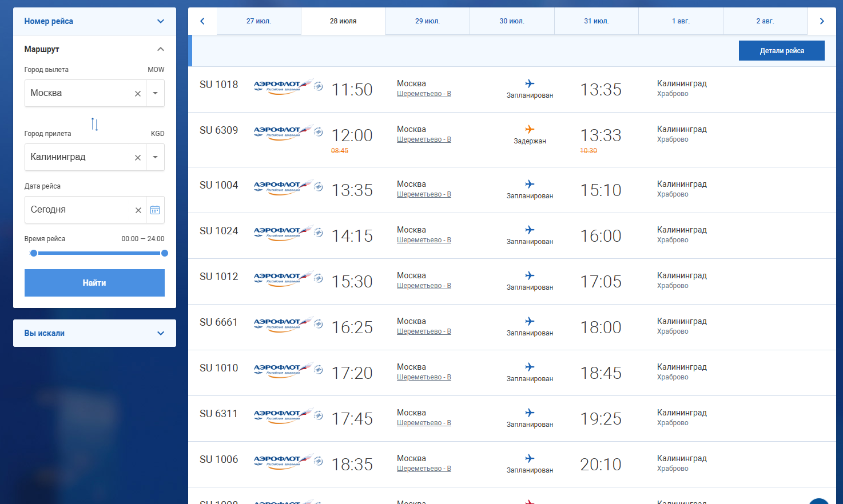Click Aeroflot logo in SU 1004 row

pos(288,187)
